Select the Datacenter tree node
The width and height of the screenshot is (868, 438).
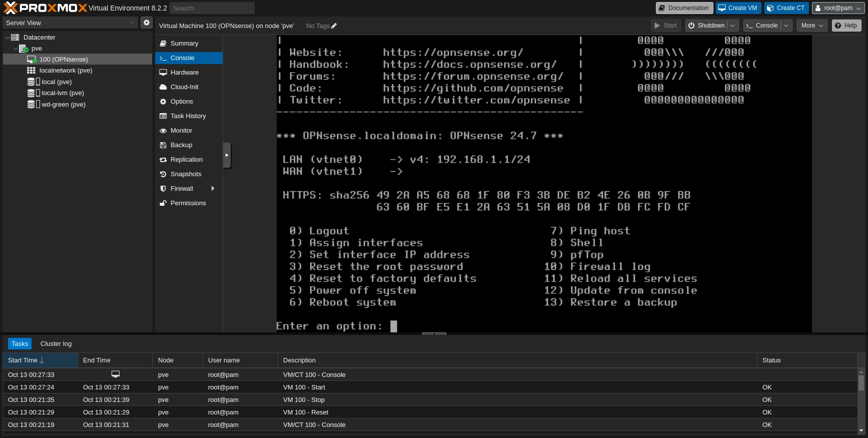[40, 38]
